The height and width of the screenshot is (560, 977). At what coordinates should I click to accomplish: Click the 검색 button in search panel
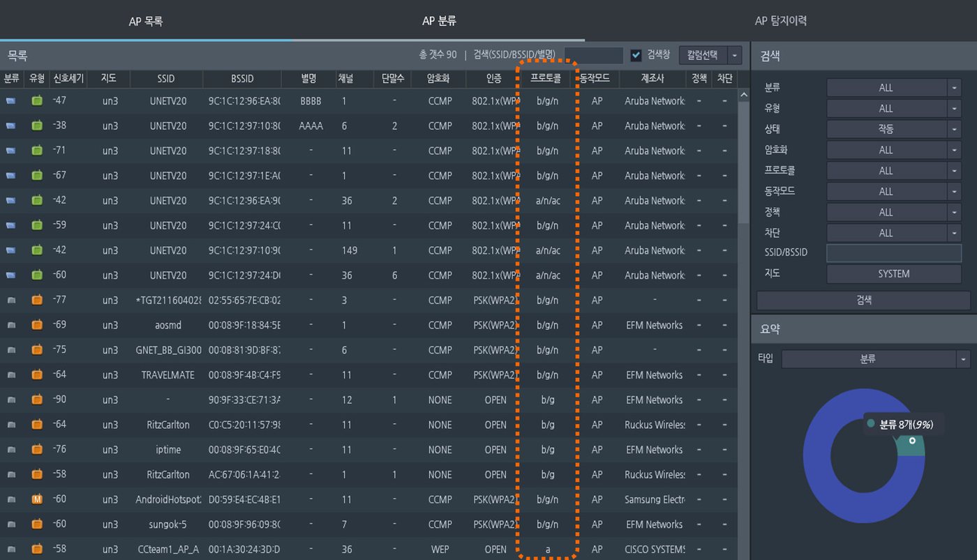pyautogui.click(x=863, y=301)
